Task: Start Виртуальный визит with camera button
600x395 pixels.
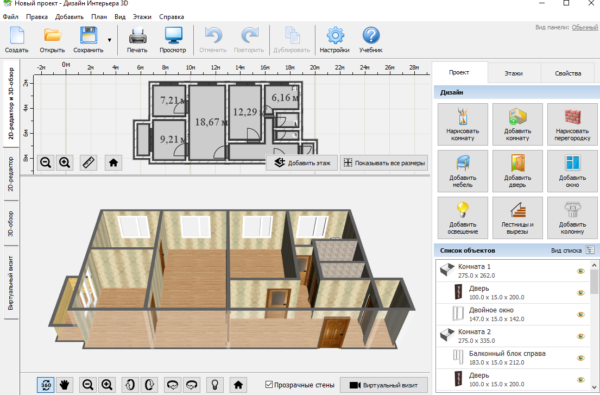Action: pos(384,385)
